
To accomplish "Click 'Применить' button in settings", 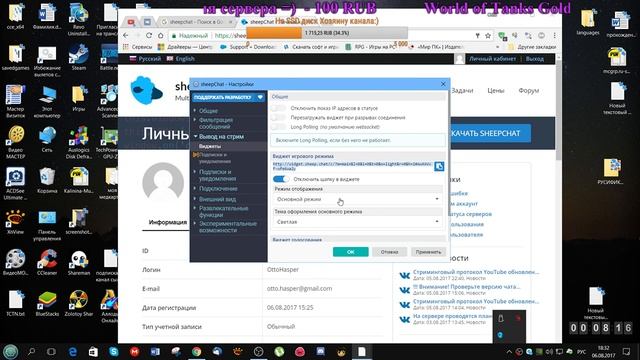I will click(x=428, y=252).
